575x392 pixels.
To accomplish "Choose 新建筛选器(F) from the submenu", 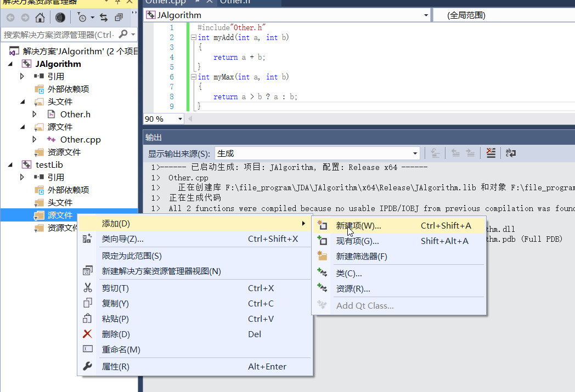I will [x=399, y=257].
